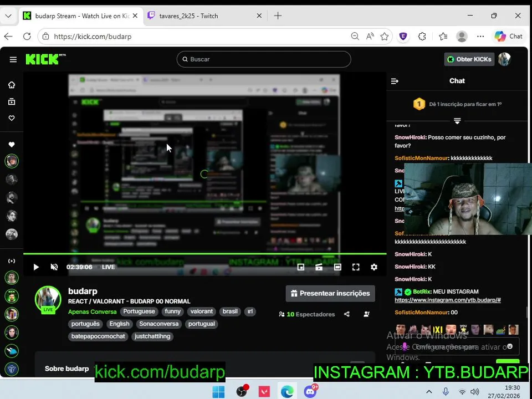
Task: Open the favorites list icon
Action: pyautogui.click(x=443, y=37)
